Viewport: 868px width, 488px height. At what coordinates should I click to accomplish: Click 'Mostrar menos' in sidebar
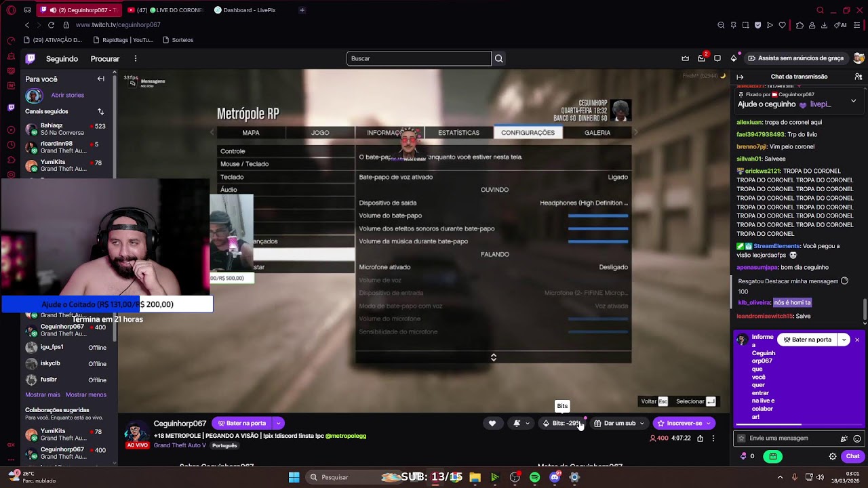86,394
